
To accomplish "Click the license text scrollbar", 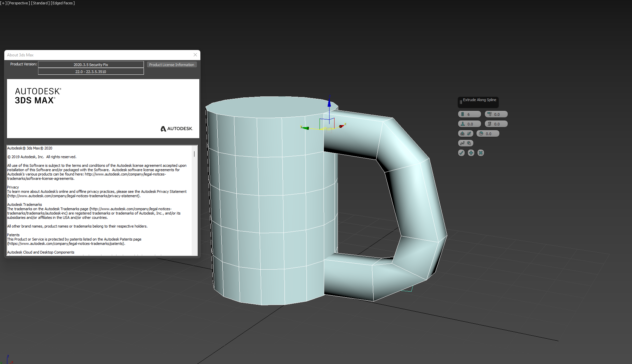I will [194, 154].
